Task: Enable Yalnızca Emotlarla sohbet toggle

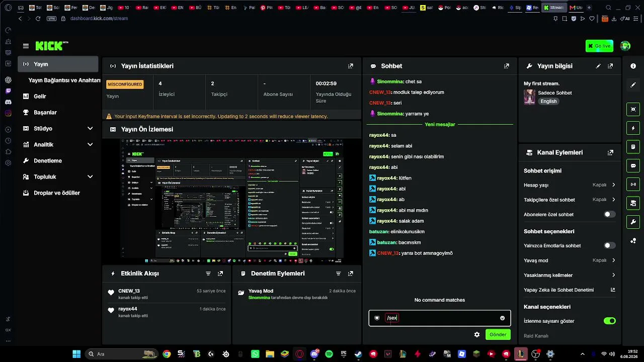Action: [609, 245]
